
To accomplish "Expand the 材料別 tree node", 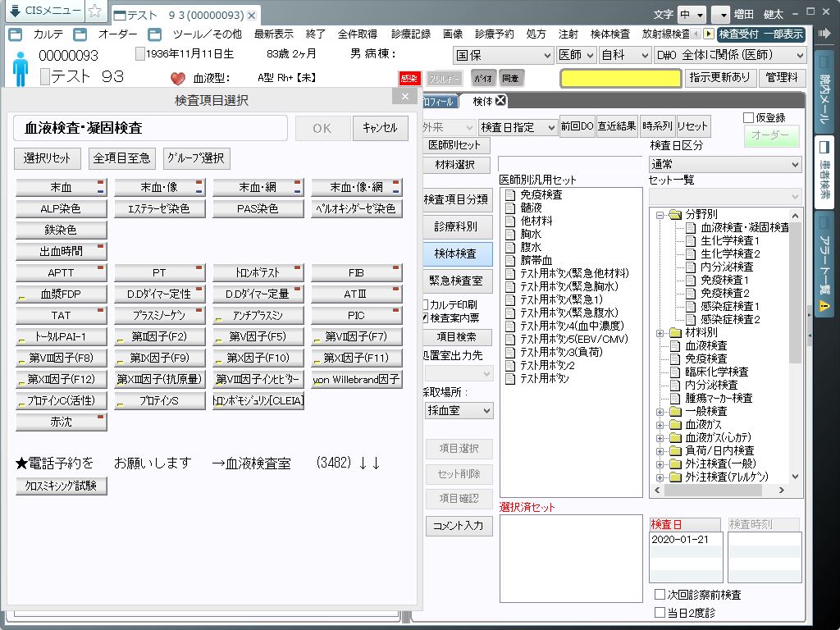I will coord(660,333).
